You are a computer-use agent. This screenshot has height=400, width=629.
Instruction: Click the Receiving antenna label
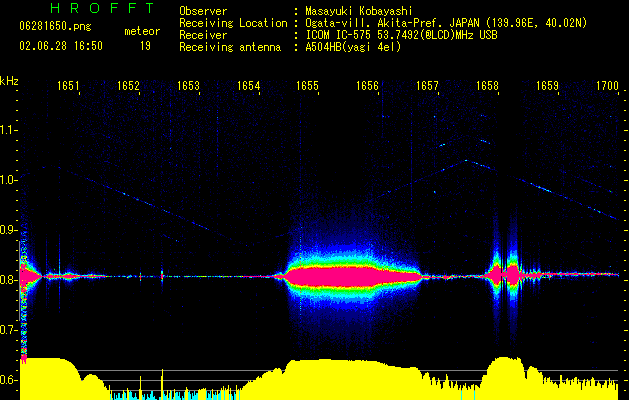[230, 47]
